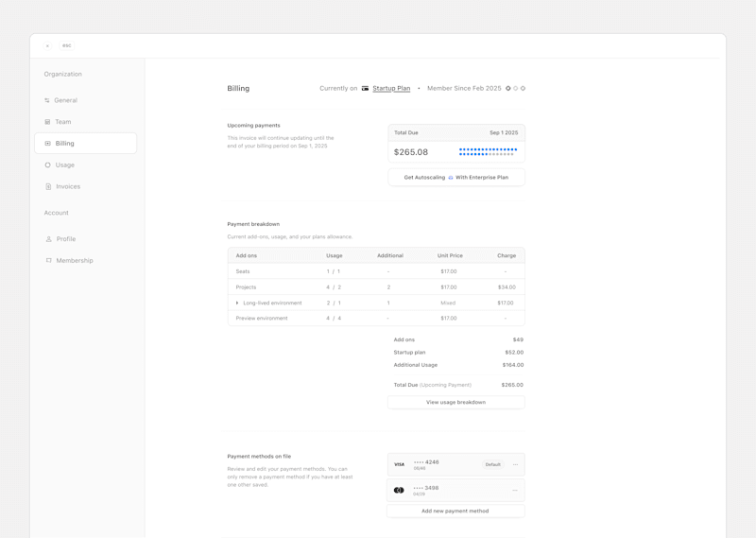
Task: Open the Profile account page
Action: tap(66, 239)
